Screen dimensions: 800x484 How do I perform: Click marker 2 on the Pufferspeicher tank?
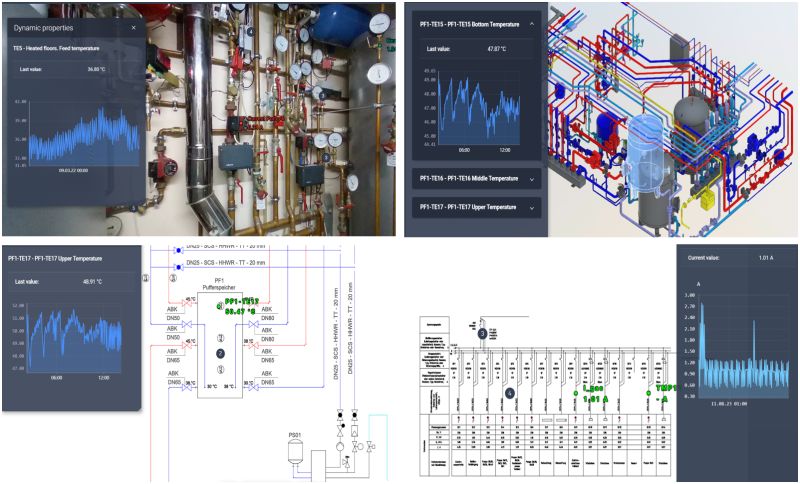[220, 353]
